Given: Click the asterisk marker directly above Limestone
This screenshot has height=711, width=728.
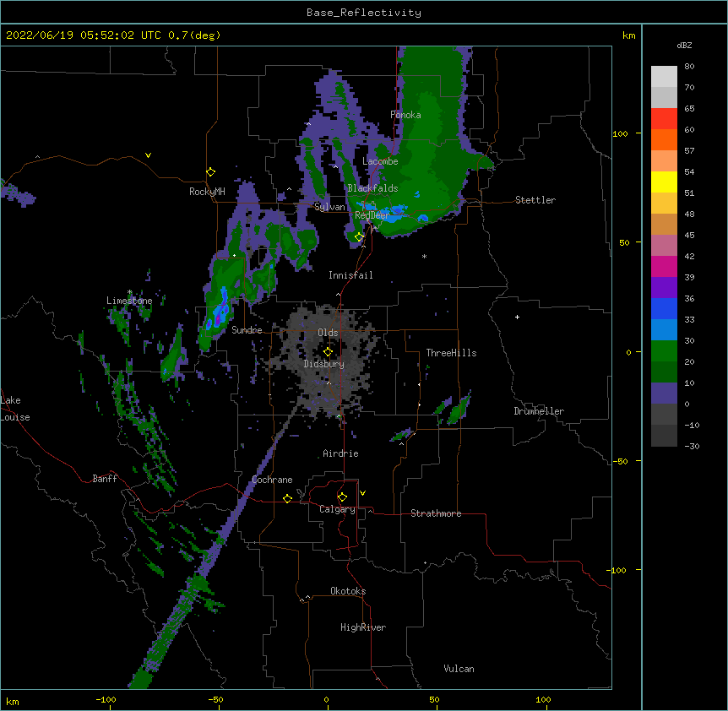Looking at the screenshot, I should (x=130, y=292).
